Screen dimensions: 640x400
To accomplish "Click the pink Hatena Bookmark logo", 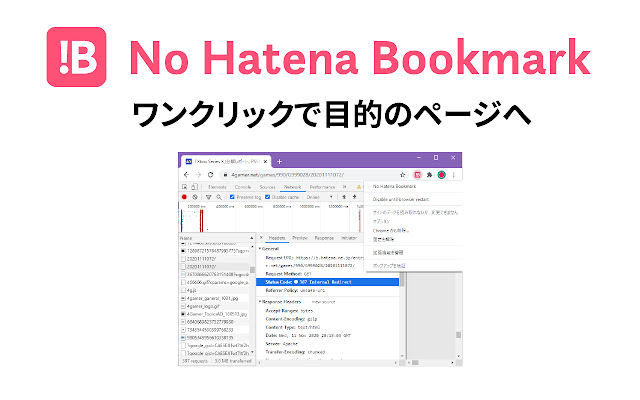I will 76,57.
